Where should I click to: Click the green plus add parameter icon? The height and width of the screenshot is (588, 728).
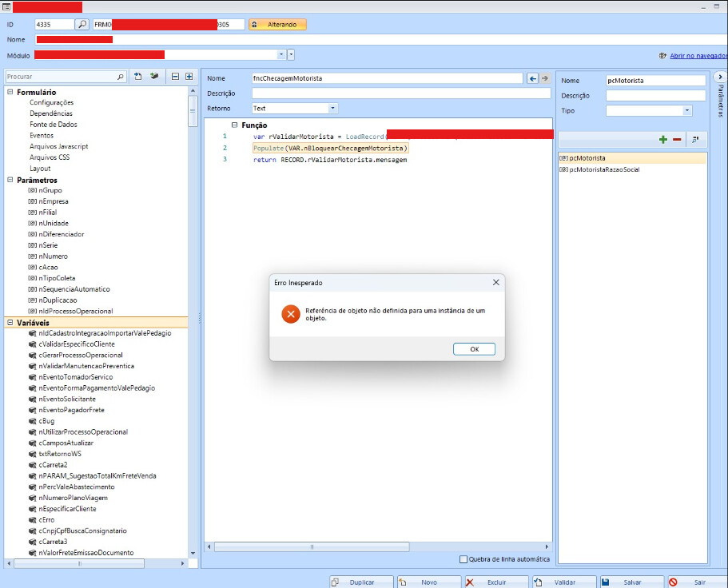tap(662, 140)
